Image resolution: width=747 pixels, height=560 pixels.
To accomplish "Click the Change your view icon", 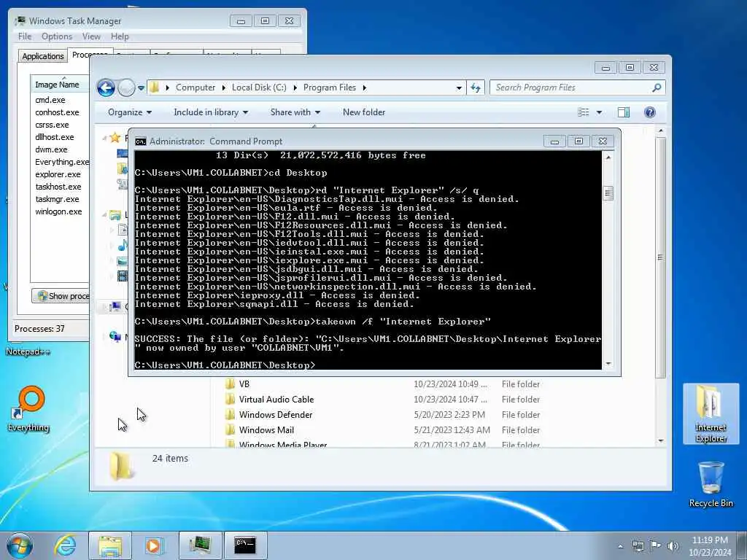I will pos(583,112).
